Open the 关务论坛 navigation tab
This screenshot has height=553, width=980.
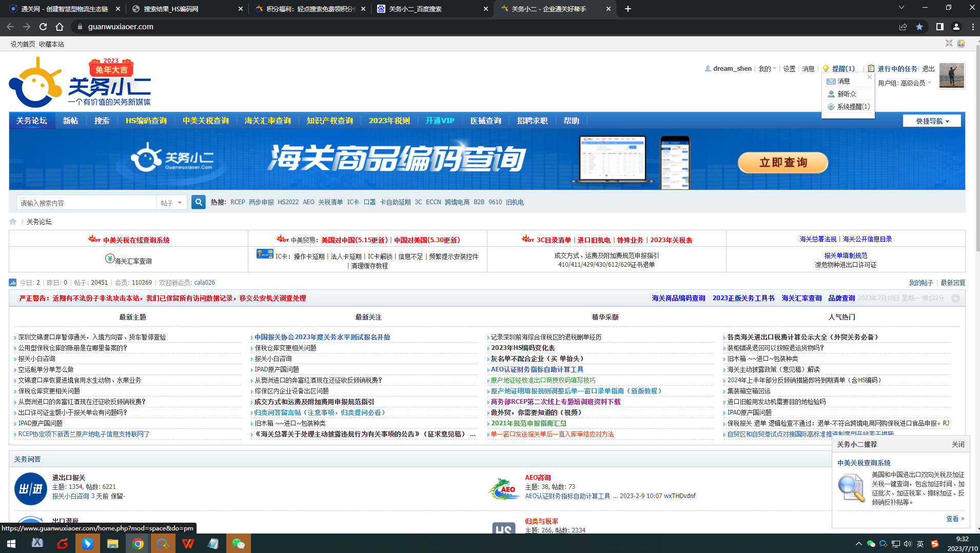(x=32, y=121)
